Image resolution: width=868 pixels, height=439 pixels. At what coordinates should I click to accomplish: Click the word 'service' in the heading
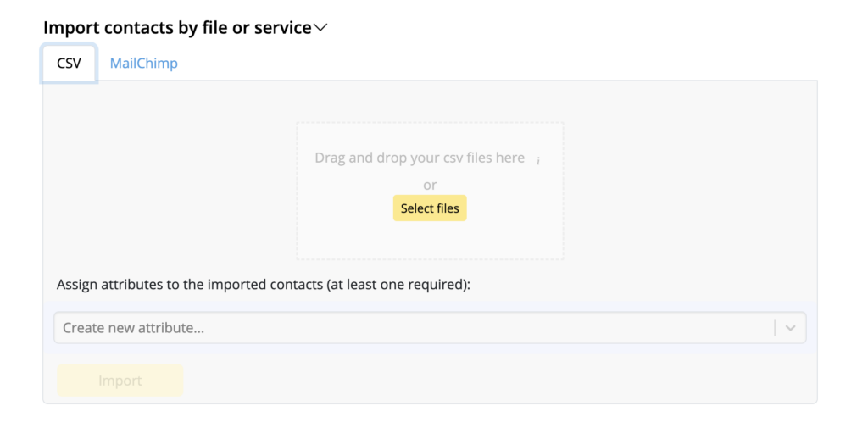click(283, 27)
